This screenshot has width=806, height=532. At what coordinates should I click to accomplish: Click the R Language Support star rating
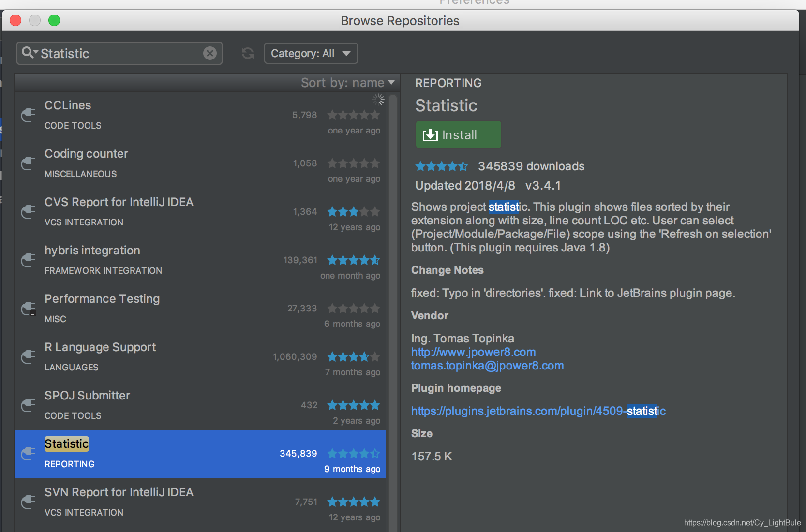(354, 357)
